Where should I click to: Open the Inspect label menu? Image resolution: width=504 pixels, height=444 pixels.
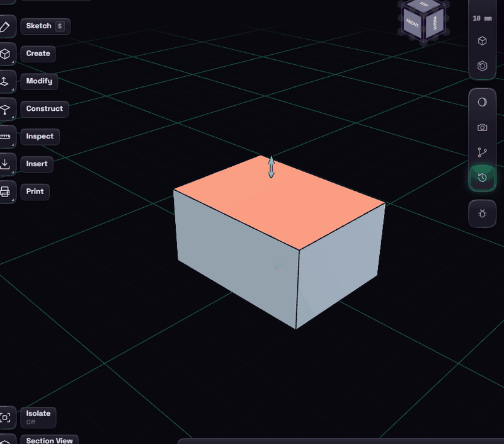[x=40, y=137]
